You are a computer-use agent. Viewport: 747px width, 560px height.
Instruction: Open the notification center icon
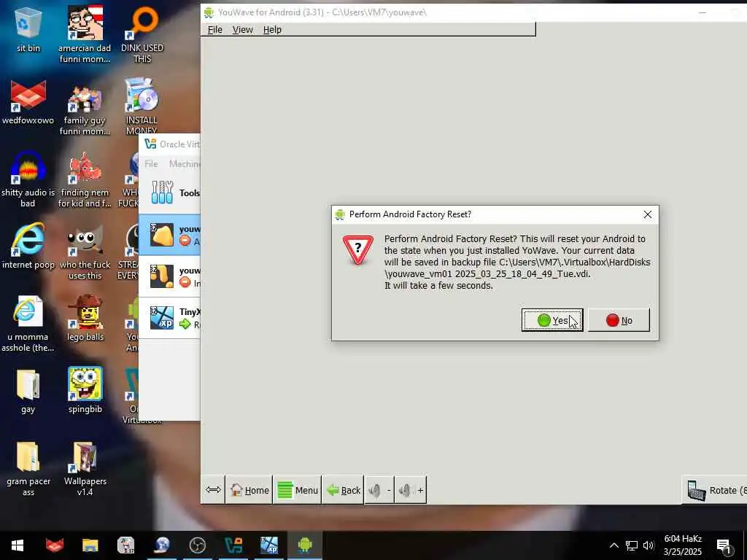(x=724, y=546)
